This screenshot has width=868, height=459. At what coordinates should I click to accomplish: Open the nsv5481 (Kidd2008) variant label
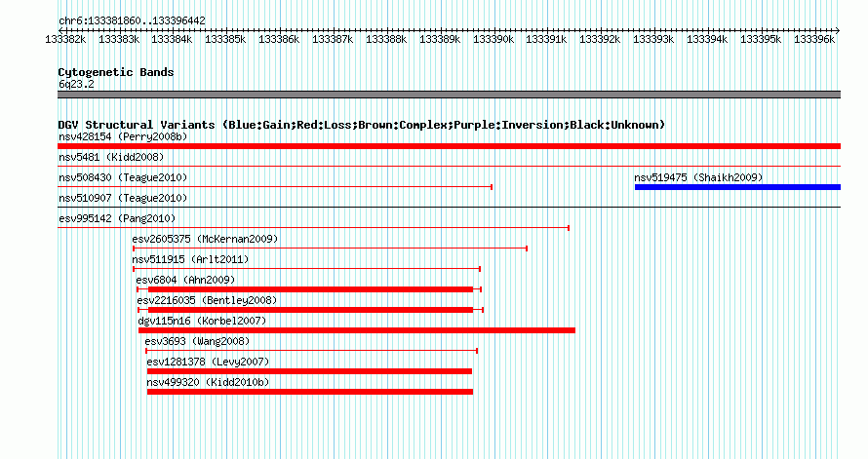111,157
